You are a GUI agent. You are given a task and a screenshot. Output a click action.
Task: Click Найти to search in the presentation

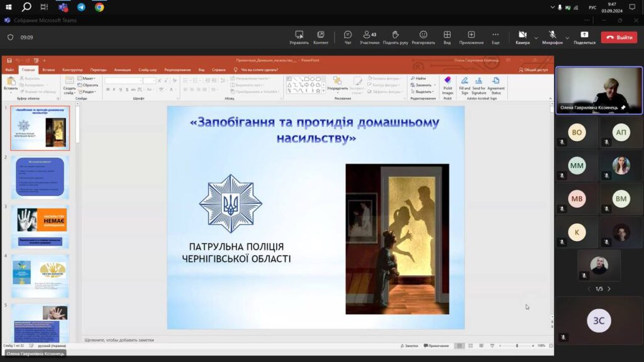pos(418,78)
